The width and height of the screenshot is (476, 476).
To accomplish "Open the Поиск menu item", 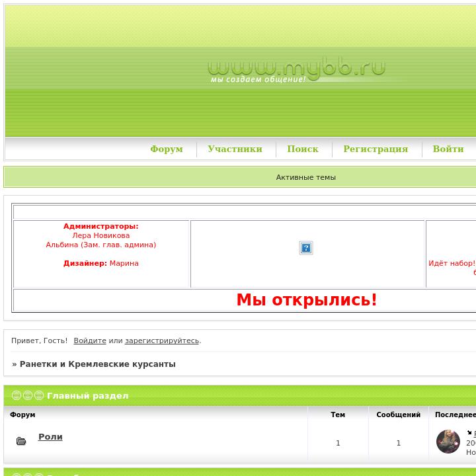I will coord(303,149).
